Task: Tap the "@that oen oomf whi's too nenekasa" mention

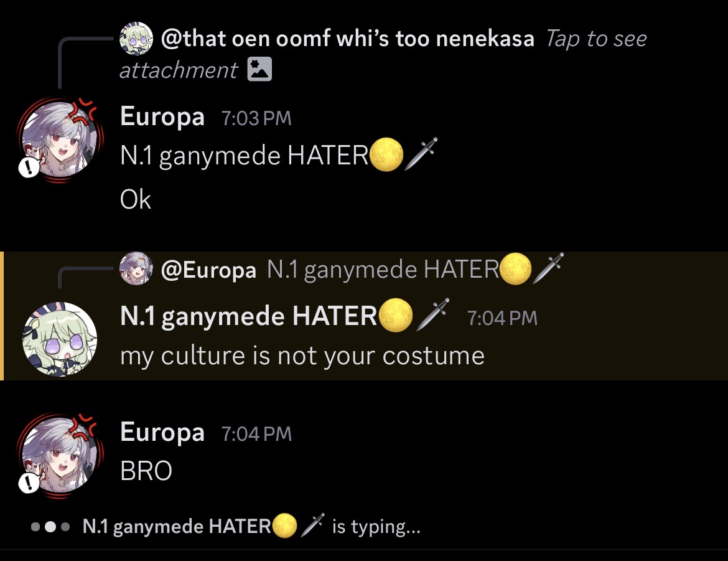Action: pos(347,39)
